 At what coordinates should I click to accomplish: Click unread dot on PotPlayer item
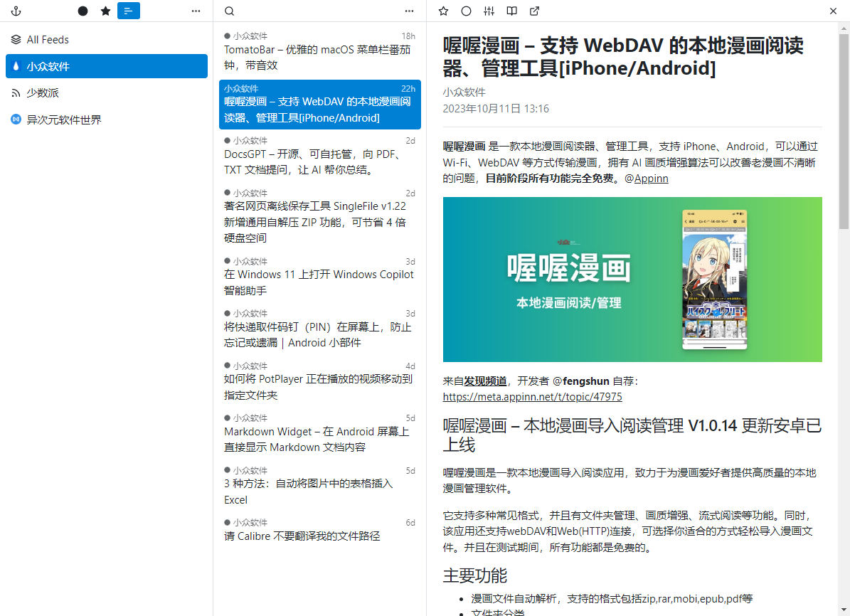(227, 366)
